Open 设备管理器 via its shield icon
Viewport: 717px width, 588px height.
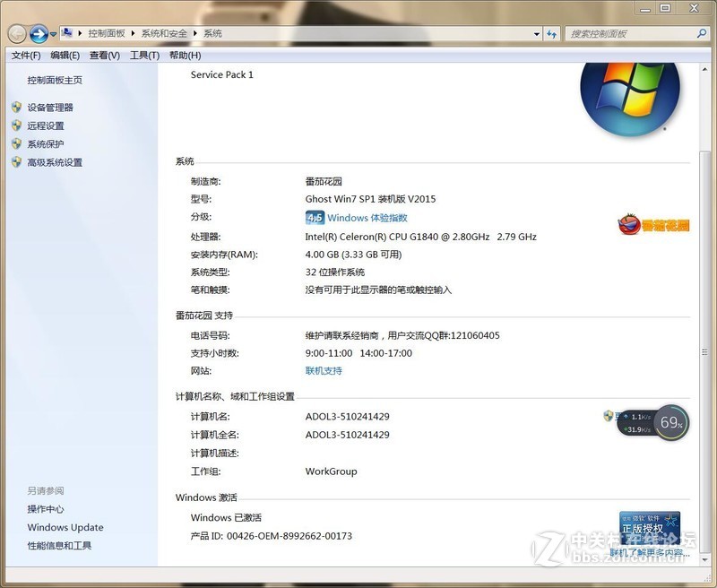tap(16, 108)
